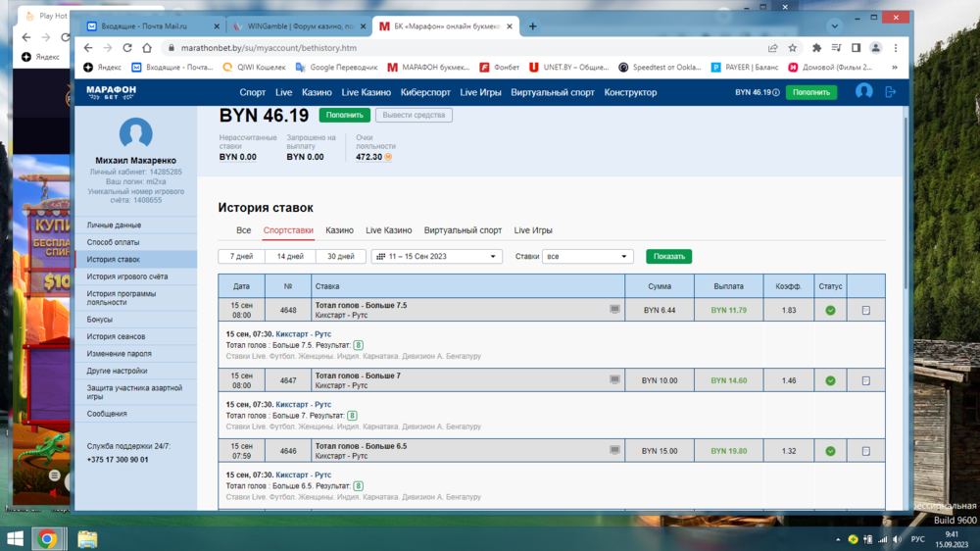Expand the date range dropdown 11 – 15 Сен 2023
The width and height of the screenshot is (980, 551).
pos(436,257)
